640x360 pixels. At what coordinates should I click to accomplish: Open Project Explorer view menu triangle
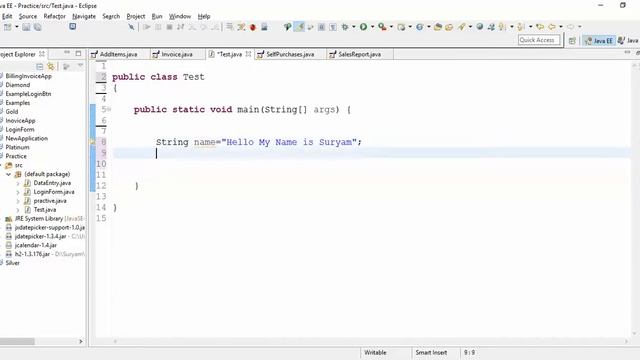[x=80, y=66]
